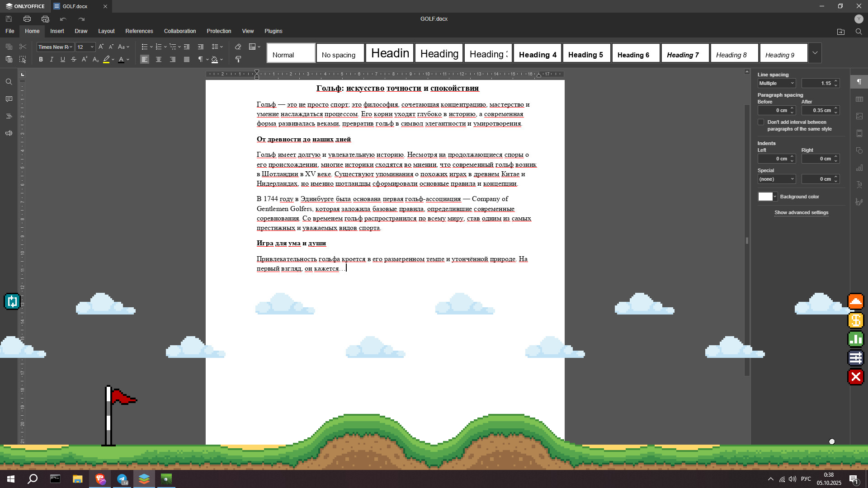
Task: Expand the heading styles gallery
Action: pyautogui.click(x=815, y=53)
